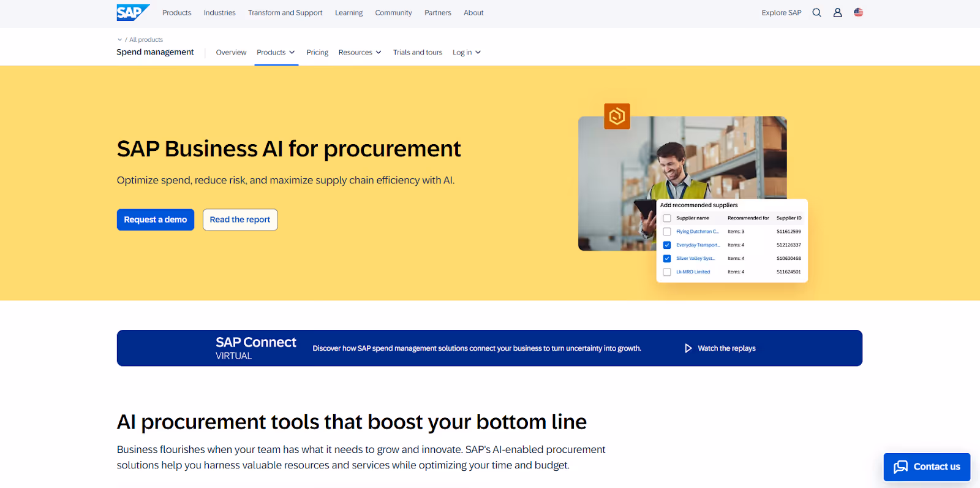Viewport: 980px width, 488px height.
Task: Open Everyday Transport... supplier link
Action: 698,245
